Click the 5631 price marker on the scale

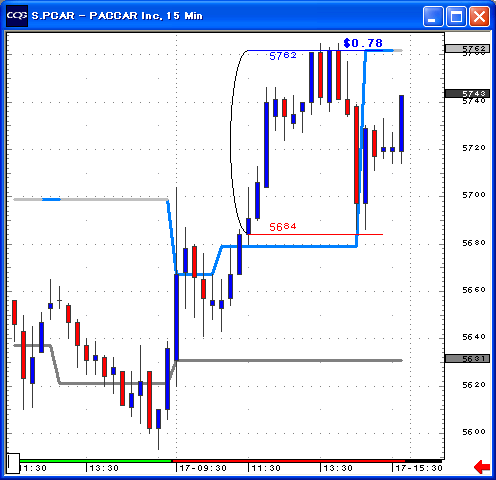tap(468, 359)
